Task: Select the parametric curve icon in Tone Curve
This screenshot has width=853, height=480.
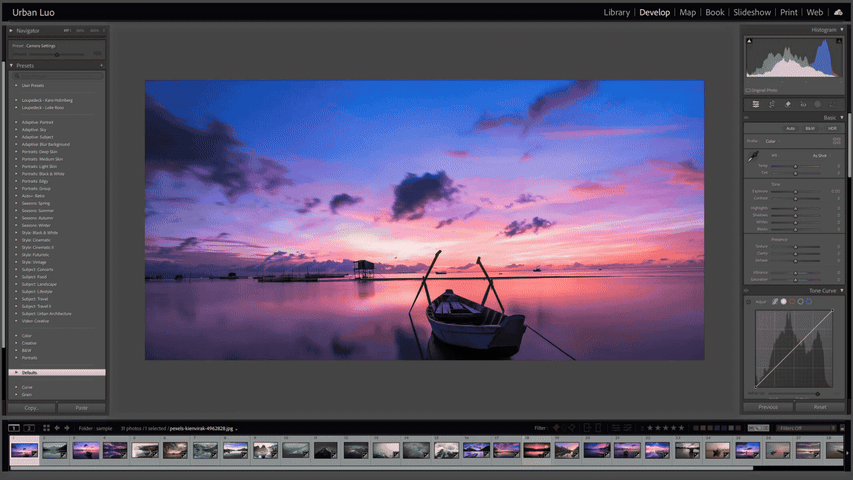Action: coord(774,301)
